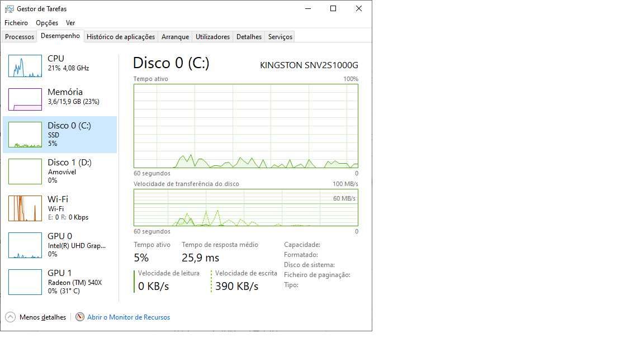Image resolution: width=644 pixels, height=362 pixels.
Task: Switch to the Utilizadores tab
Action: point(213,36)
